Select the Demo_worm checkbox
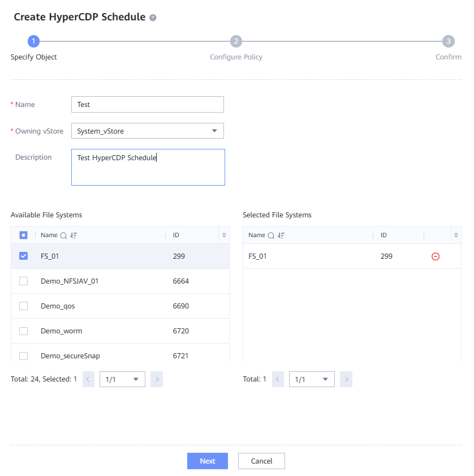Image resolution: width=474 pixels, height=476 pixels. point(23,331)
